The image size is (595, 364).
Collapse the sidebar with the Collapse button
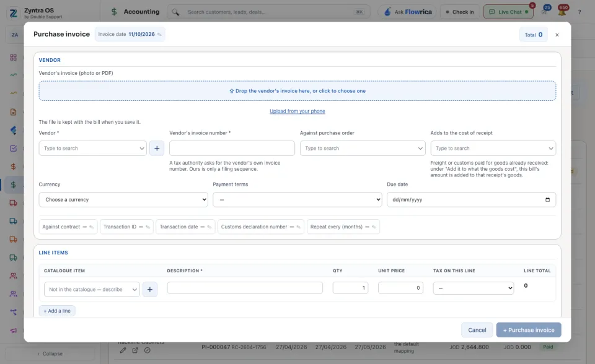pyautogui.click(x=50, y=353)
